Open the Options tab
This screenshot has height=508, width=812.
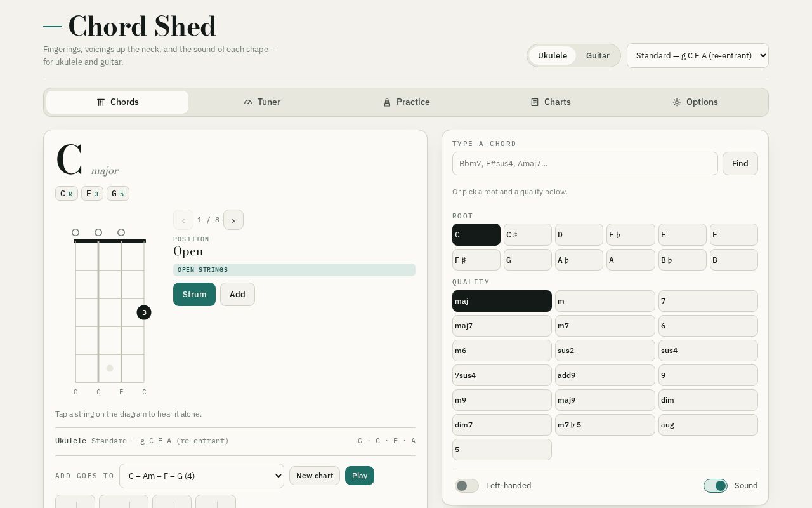coord(695,102)
